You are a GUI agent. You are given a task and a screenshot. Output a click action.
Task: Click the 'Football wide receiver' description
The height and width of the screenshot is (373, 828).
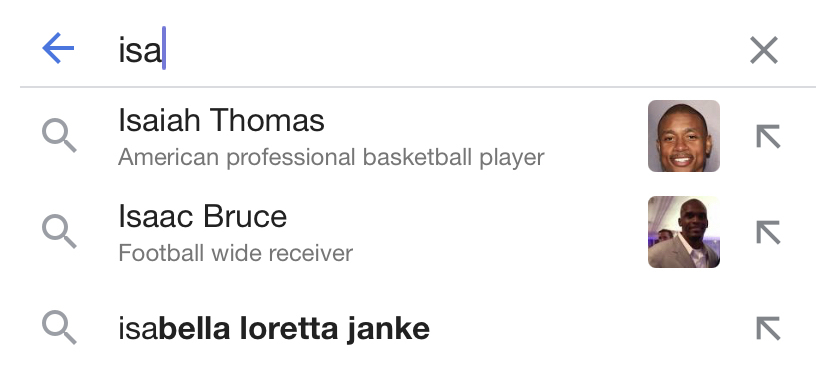(x=236, y=253)
